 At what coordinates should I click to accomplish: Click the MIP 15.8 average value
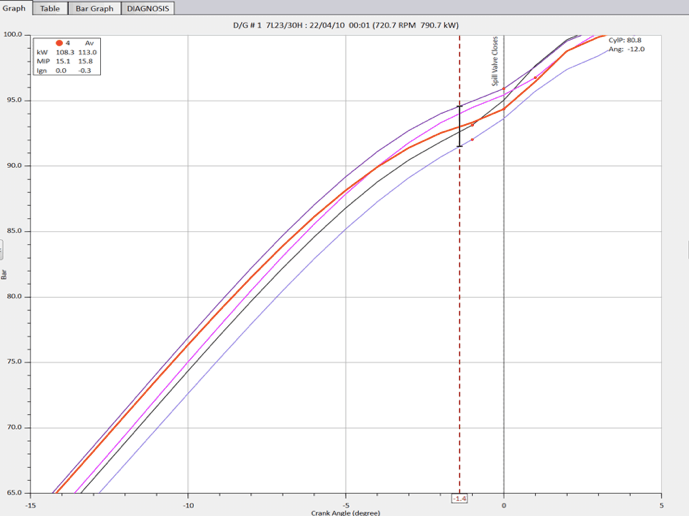click(x=85, y=61)
